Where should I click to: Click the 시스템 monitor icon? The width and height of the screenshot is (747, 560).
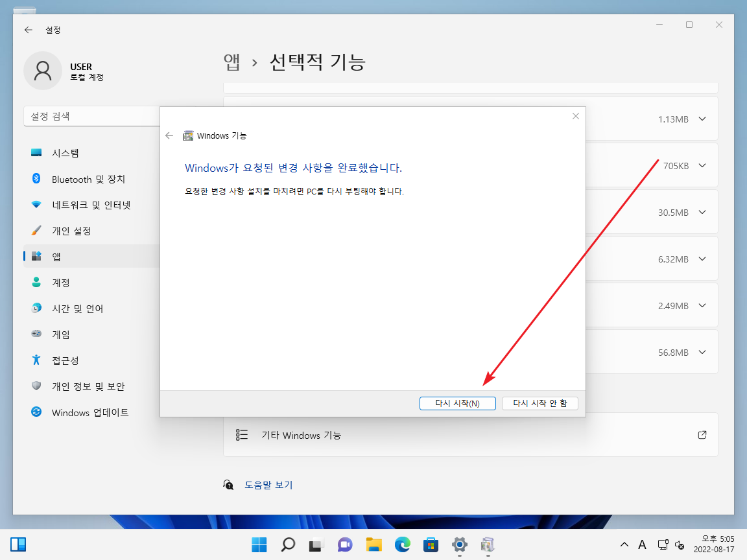[x=36, y=152]
